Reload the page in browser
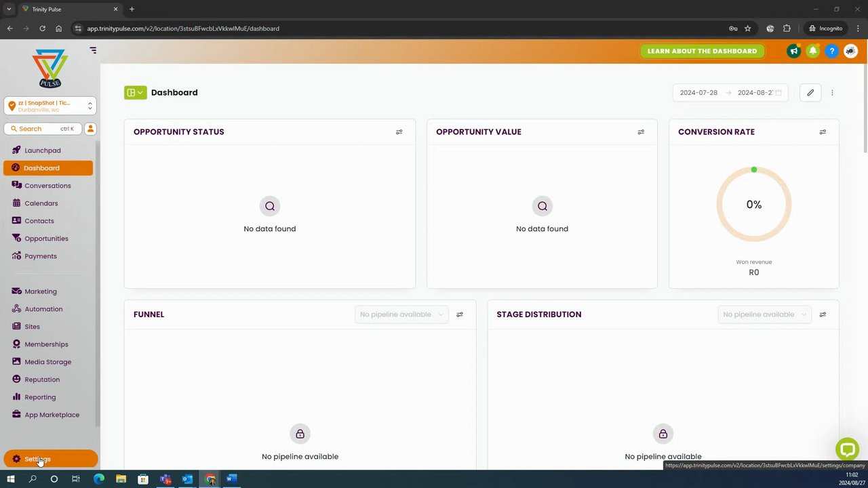The image size is (868, 488). pyautogui.click(x=42, y=28)
